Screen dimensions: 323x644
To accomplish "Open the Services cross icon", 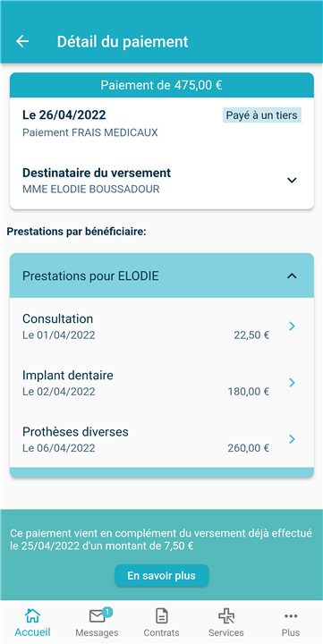I will 226,616.
